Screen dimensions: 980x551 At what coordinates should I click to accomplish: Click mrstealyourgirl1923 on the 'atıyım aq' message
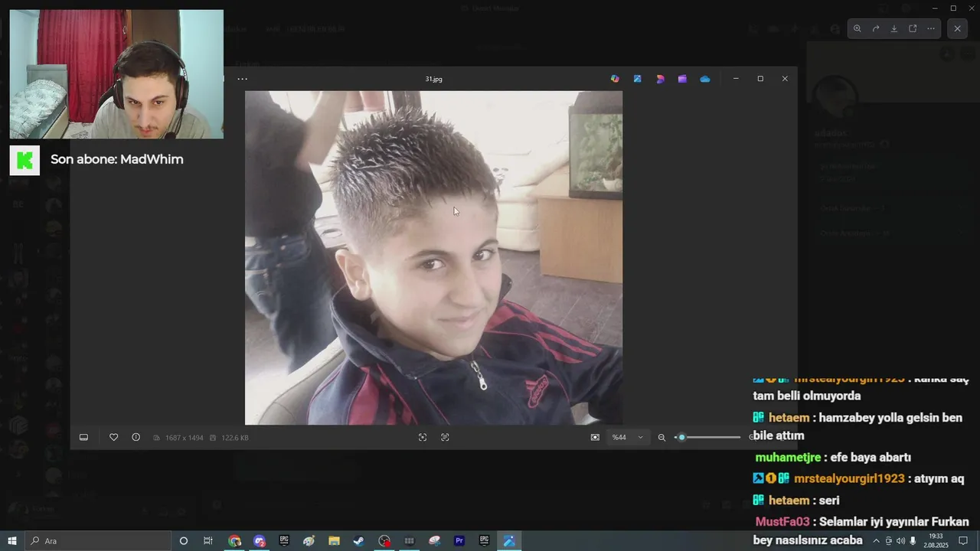pyautogui.click(x=849, y=479)
